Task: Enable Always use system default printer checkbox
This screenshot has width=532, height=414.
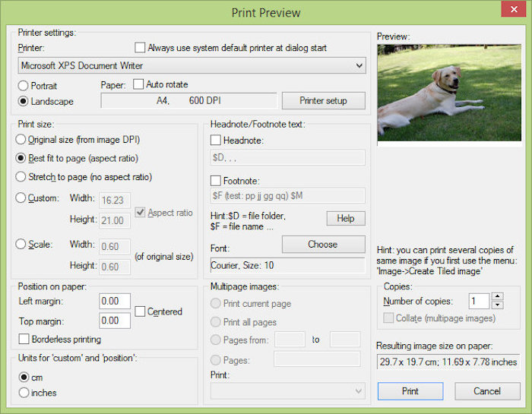Action: click(140, 47)
